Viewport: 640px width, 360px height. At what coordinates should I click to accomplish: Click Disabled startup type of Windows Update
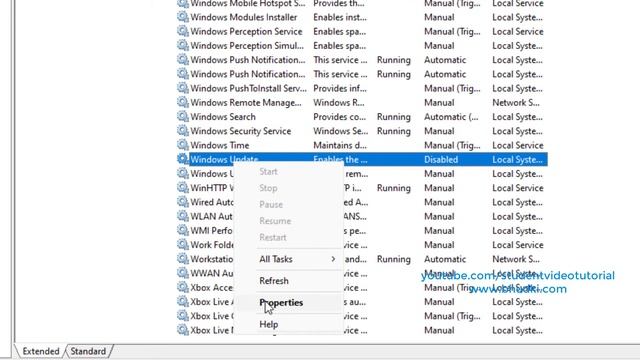coord(441,160)
